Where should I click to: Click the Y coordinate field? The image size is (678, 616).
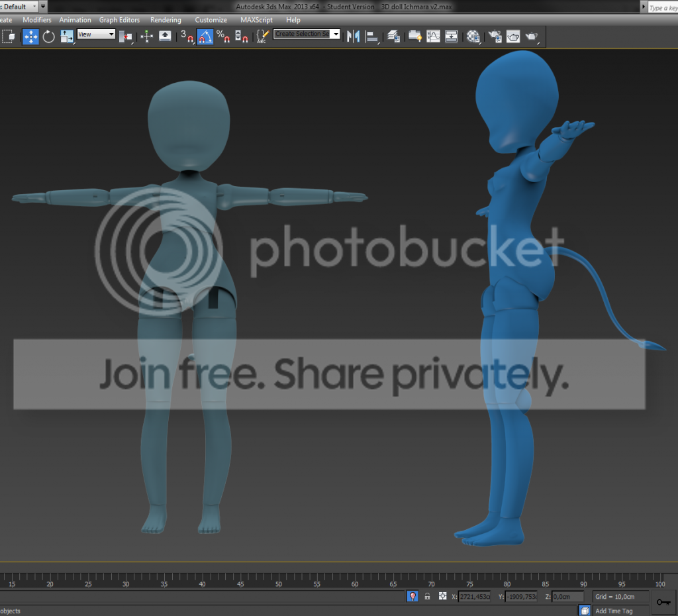click(x=521, y=597)
